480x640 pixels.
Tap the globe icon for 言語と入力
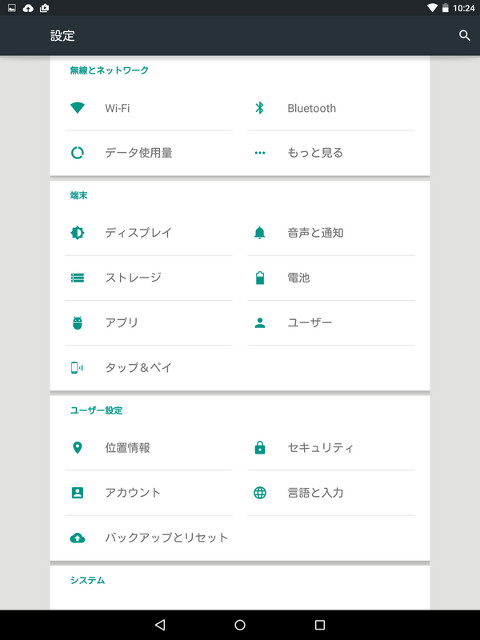click(260, 493)
